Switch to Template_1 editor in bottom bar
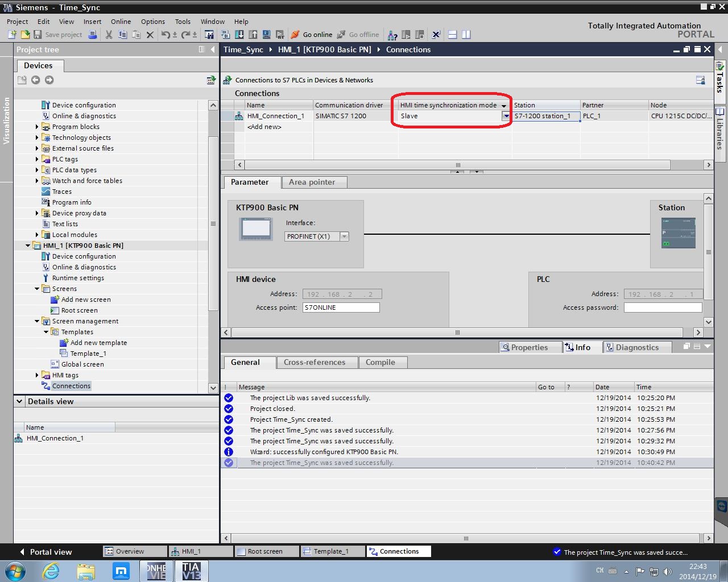Viewport: 728px width, 582px height. [332, 551]
